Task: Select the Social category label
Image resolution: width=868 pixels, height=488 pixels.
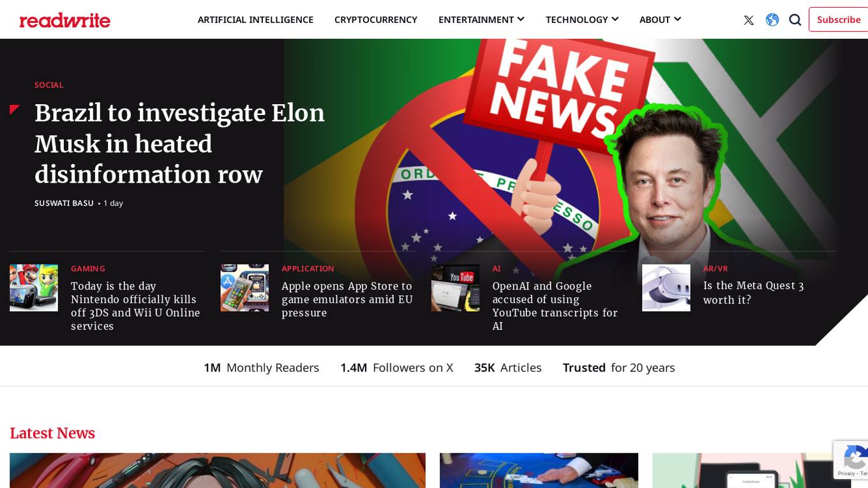Action: (49, 85)
